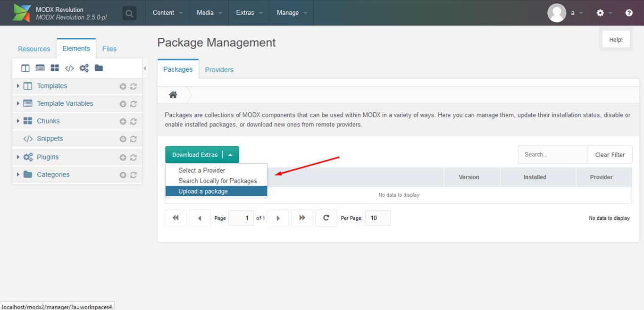Click the new category folder toolbar icon
Image resolution: width=644 pixels, height=310 pixels.
pyautogui.click(x=99, y=68)
